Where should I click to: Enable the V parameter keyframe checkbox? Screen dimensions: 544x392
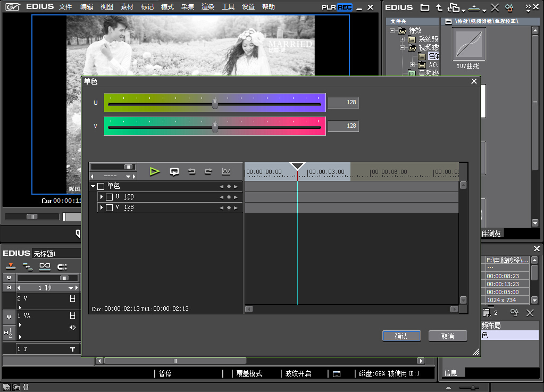[x=109, y=207]
